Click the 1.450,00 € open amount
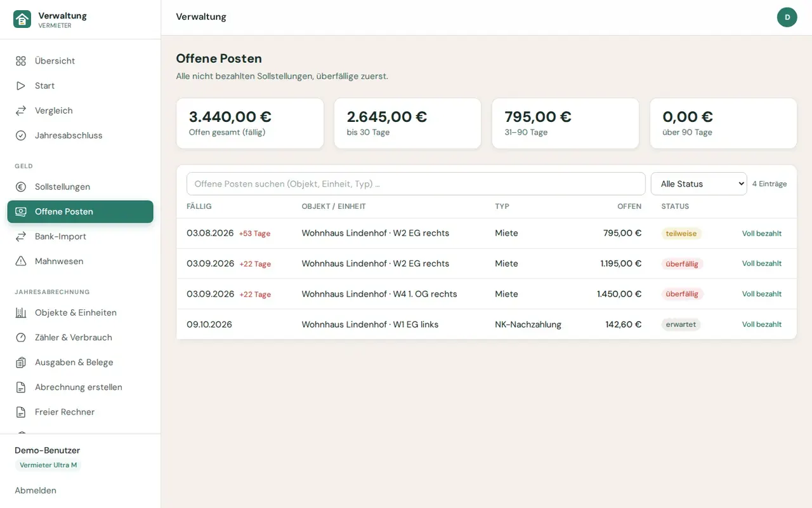This screenshot has height=508, width=812. [x=619, y=294]
